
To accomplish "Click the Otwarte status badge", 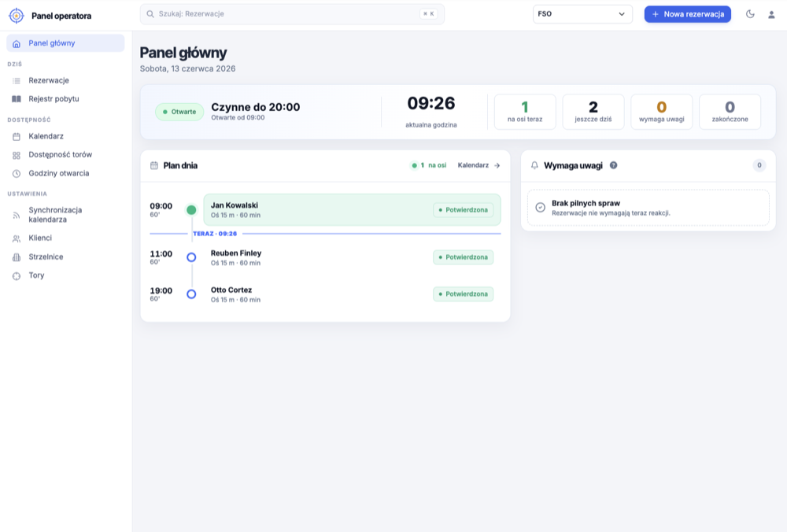I will (179, 112).
